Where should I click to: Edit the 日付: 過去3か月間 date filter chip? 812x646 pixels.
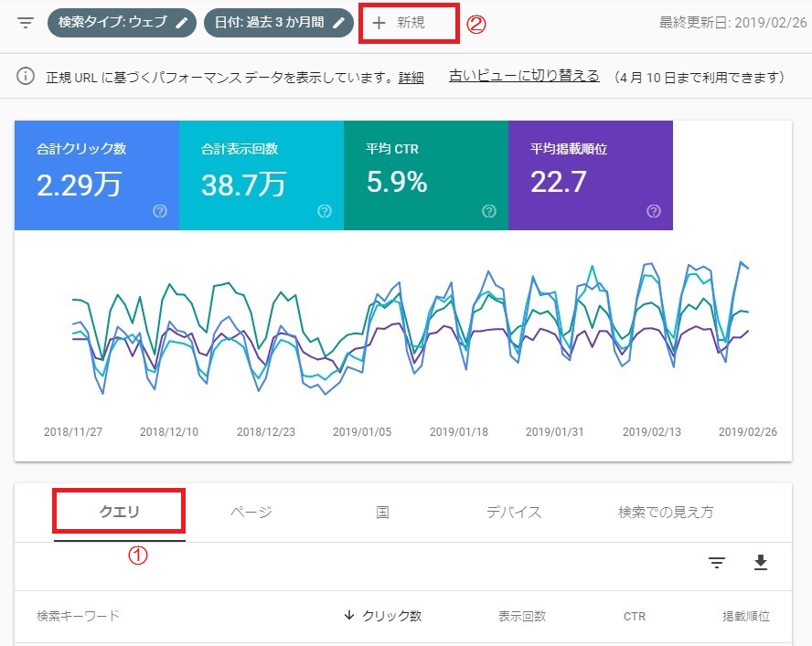(278, 23)
